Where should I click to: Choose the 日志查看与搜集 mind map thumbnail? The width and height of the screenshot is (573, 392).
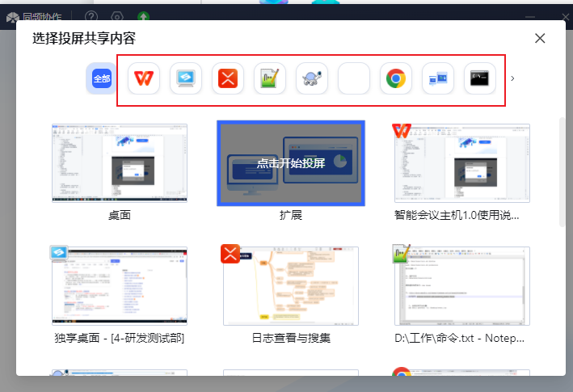coord(291,285)
